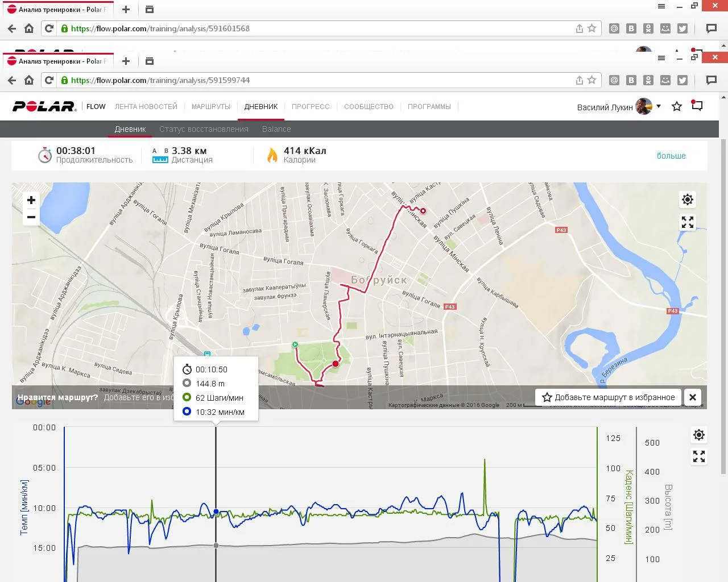
Task: Bookmark the page in the background window's address bar
Action: 591,28
